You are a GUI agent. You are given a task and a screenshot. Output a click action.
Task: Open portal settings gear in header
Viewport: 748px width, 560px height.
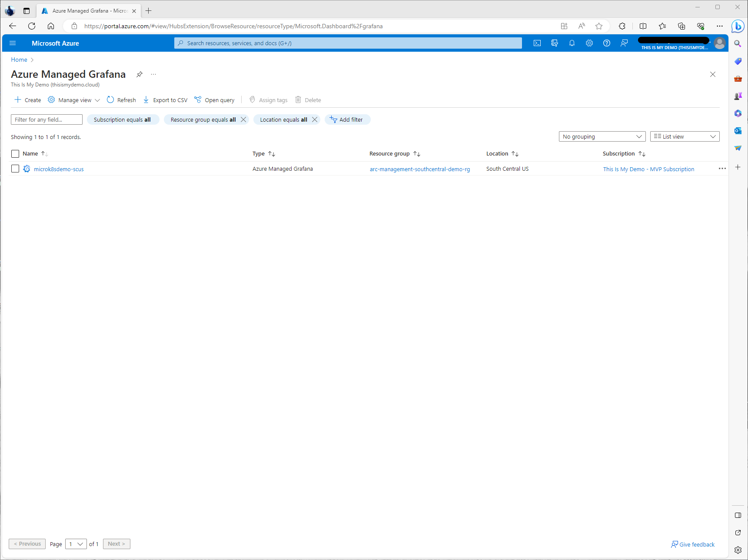(589, 43)
